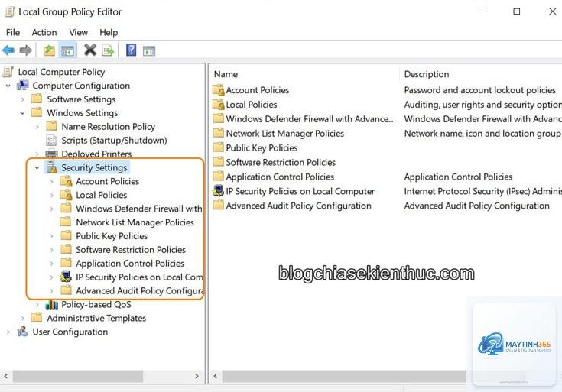This screenshot has height=392, width=562.
Task: Click IP Security Policies icon in list pane
Action: click(x=218, y=191)
